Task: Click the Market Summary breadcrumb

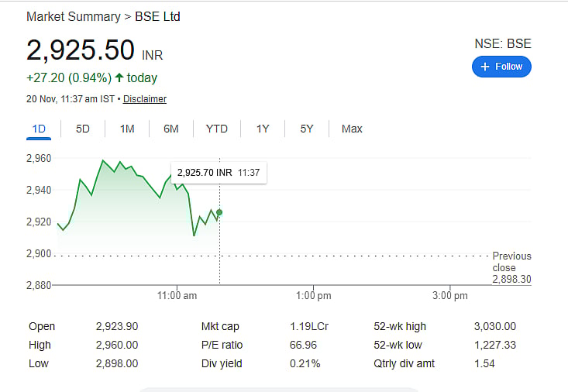Action: point(72,16)
